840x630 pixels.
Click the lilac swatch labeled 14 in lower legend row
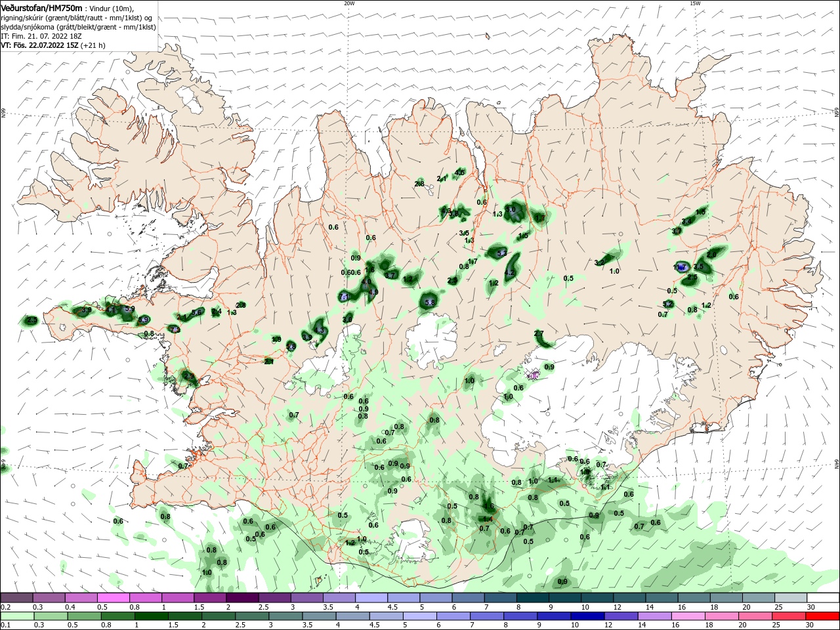tap(654, 616)
